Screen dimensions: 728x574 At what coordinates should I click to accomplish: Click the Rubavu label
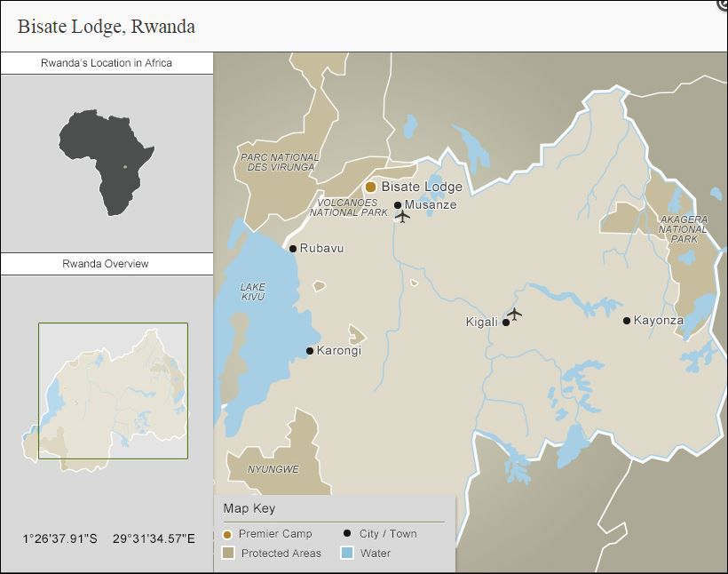321,248
